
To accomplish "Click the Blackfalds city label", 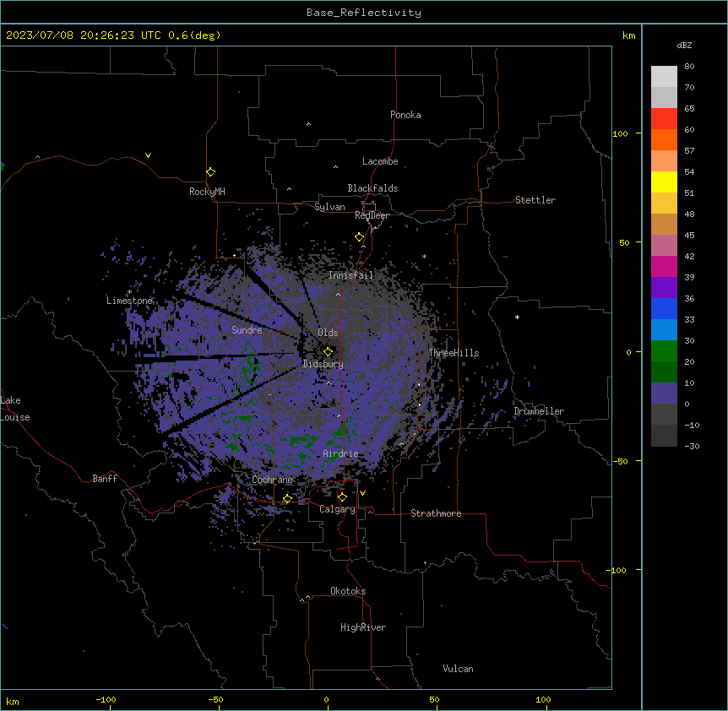I will click(x=372, y=188).
